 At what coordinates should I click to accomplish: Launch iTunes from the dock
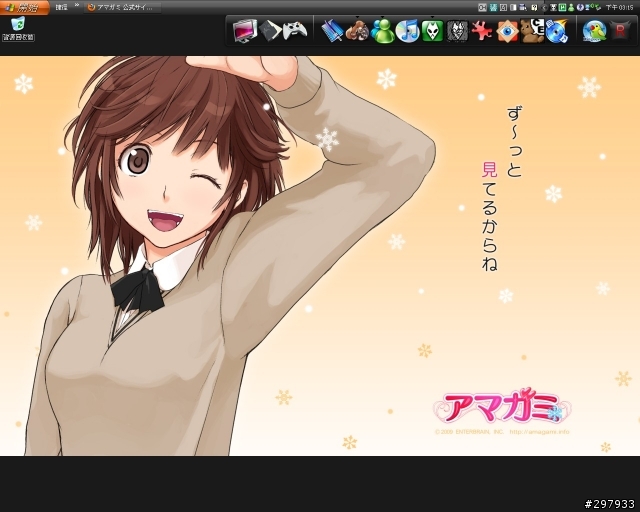pyautogui.click(x=407, y=31)
